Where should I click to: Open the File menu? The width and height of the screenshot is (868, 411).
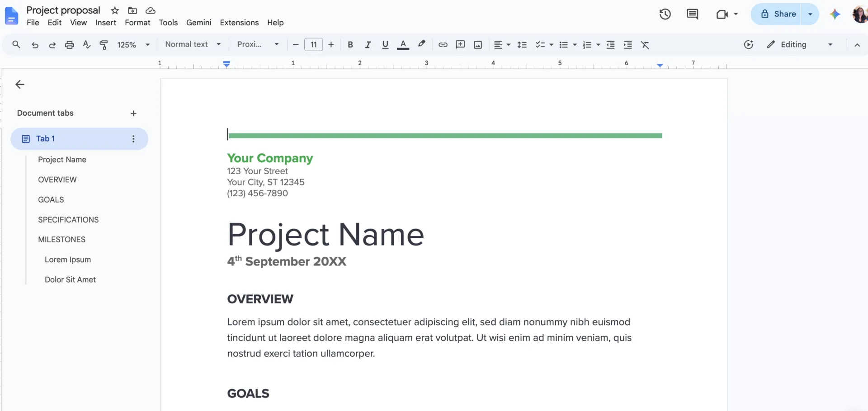(33, 23)
